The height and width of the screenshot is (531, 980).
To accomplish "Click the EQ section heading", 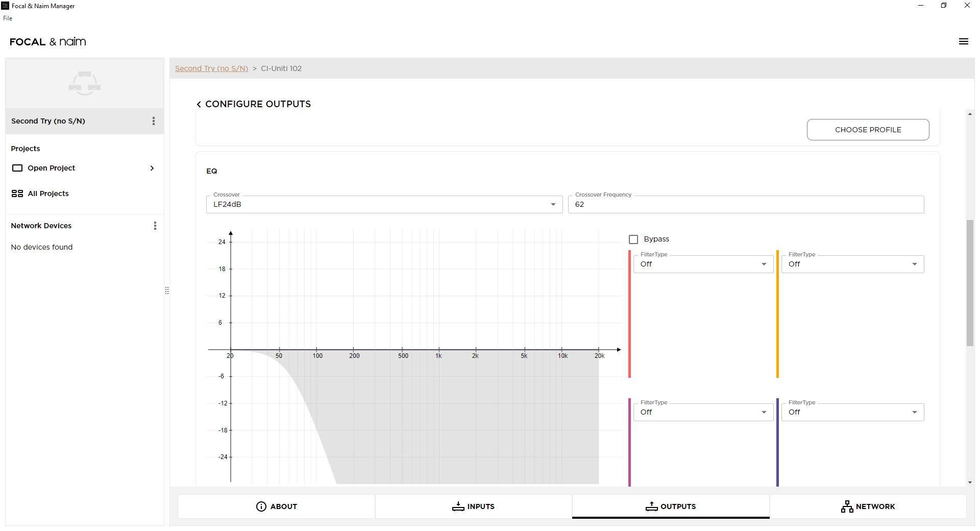I will pos(212,171).
